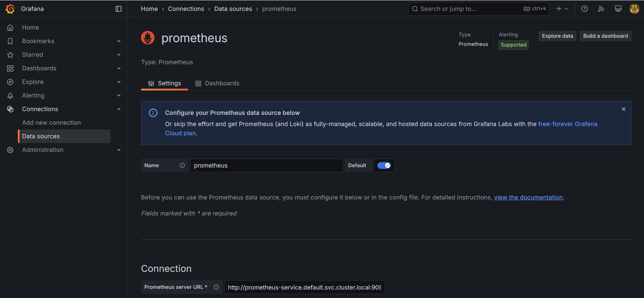Screen dimensions: 644x298
Task: Click the Explore data button
Action: pos(557,36)
